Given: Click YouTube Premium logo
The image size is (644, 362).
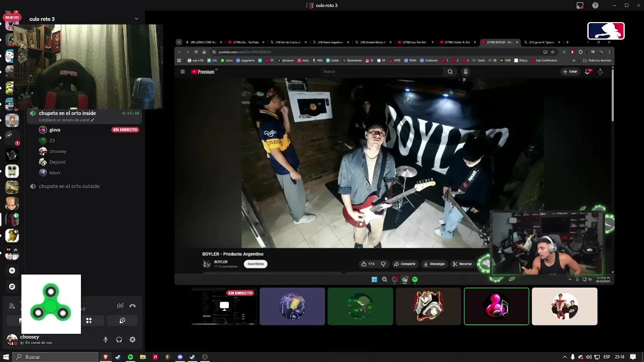Looking at the screenshot, I should (x=203, y=72).
